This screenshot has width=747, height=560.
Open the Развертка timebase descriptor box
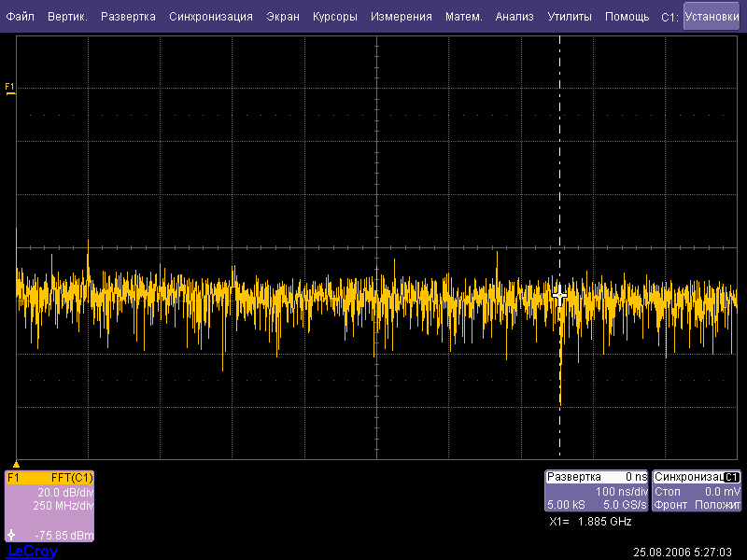coord(596,491)
